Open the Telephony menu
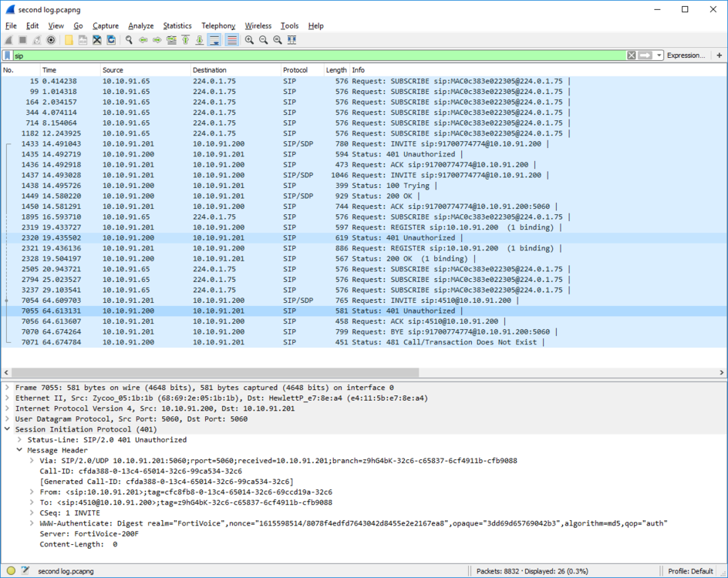This screenshot has height=578, width=728. coord(218,26)
